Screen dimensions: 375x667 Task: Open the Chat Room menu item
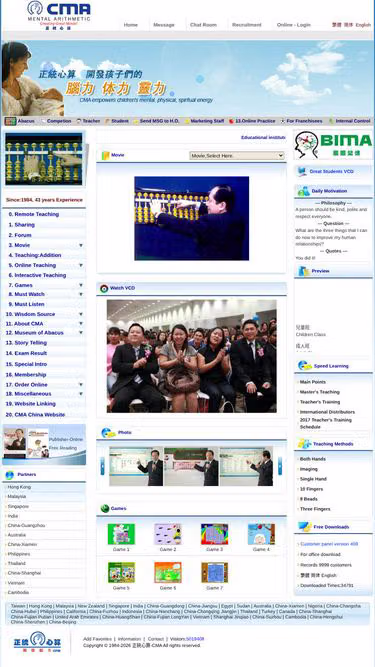coord(203,25)
